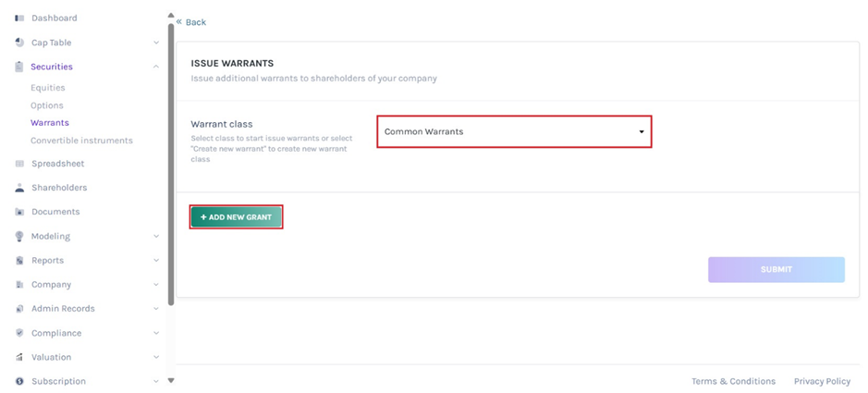Select Convertible instruments submenu item
The width and height of the screenshot is (868, 393).
coord(81,141)
